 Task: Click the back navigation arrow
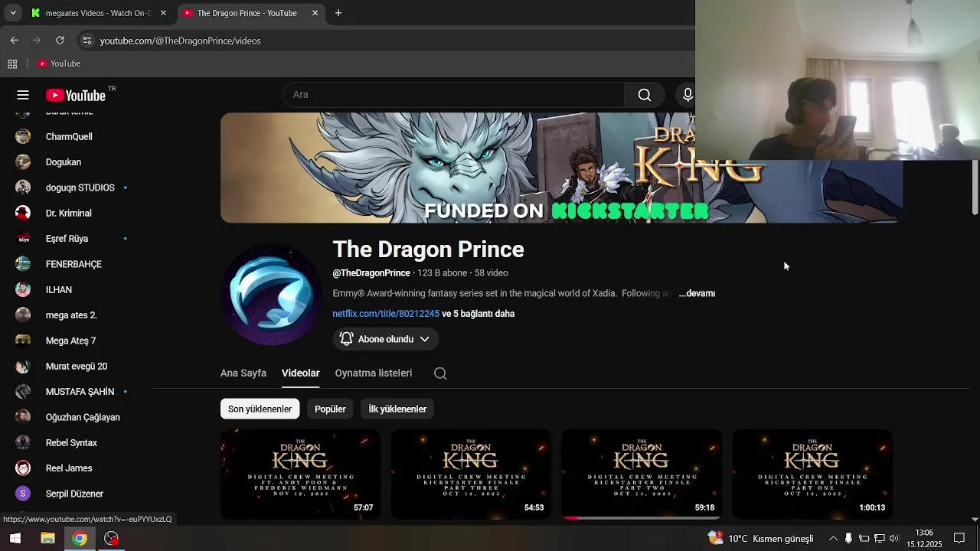coord(14,41)
